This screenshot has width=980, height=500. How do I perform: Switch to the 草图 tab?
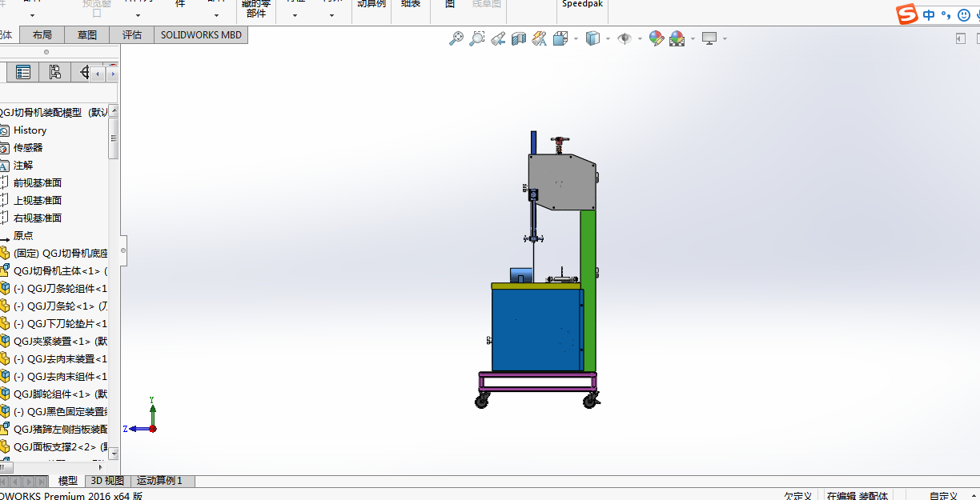(87, 35)
